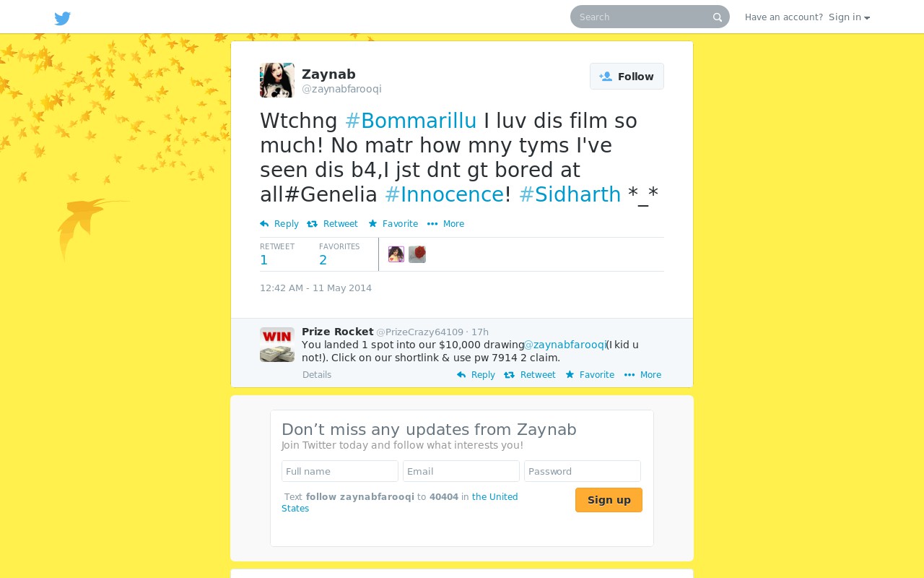Click the search magnifier icon
924x578 pixels.
[x=718, y=17]
